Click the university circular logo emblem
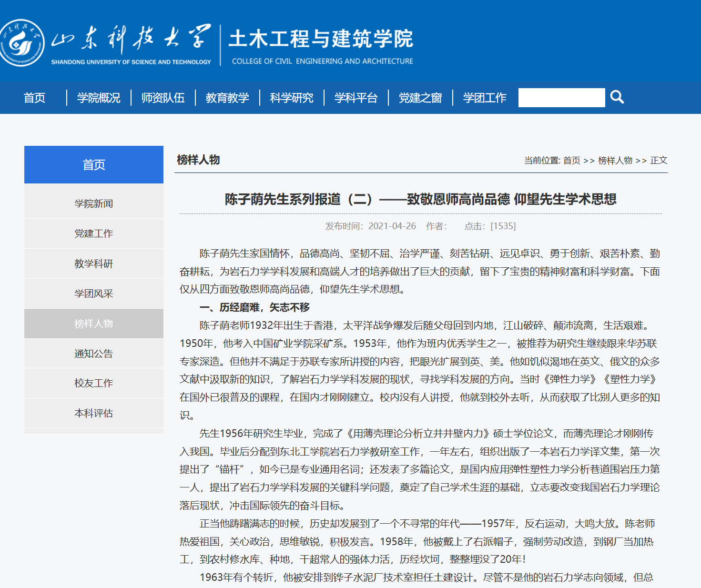The height and width of the screenshot is (588, 701). point(21,43)
